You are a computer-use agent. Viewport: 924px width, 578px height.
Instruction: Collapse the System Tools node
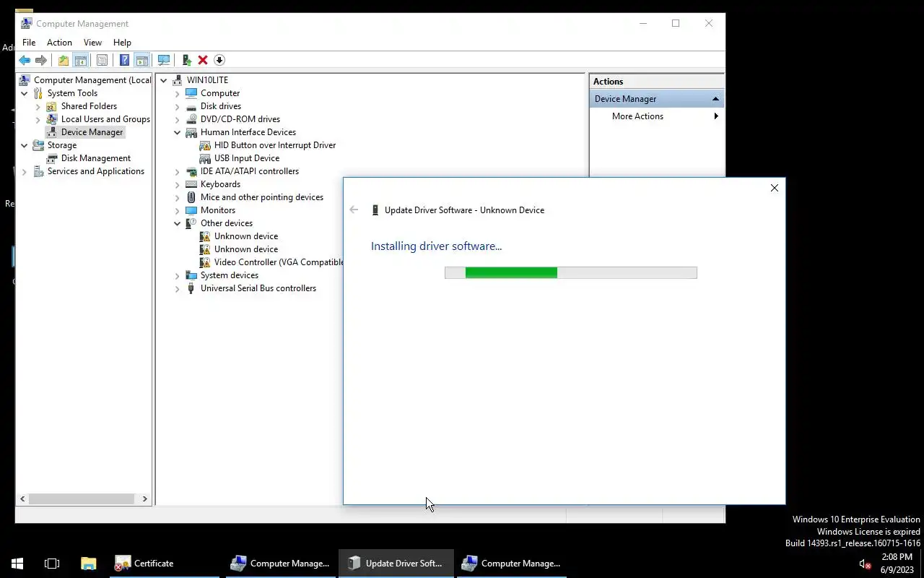tap(25, 93)
